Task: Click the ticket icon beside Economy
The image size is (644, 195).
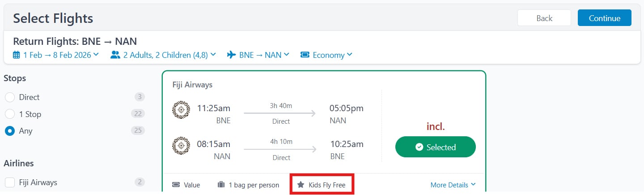Action: (305, 55)
